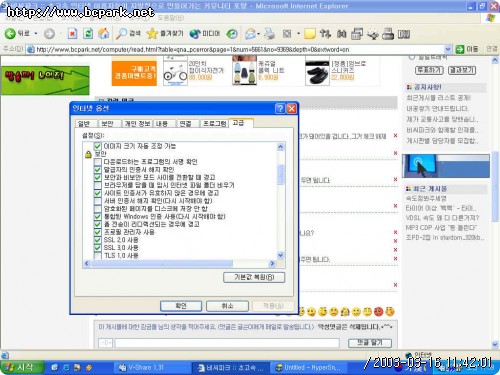Screen dimensions: 500x375
Task: Click the 확인 button in dialog
Action: 181,306
